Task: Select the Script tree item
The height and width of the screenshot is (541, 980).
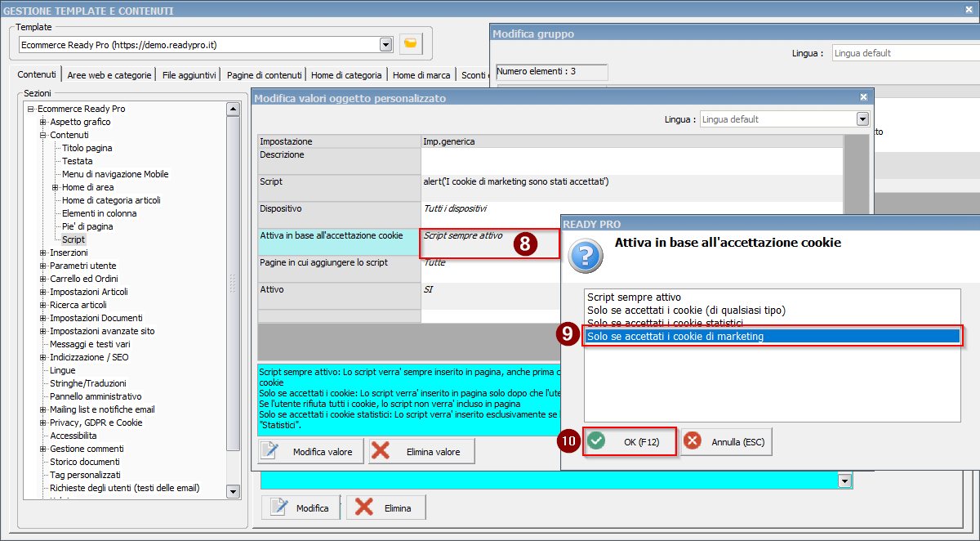Action: point(73,239)
